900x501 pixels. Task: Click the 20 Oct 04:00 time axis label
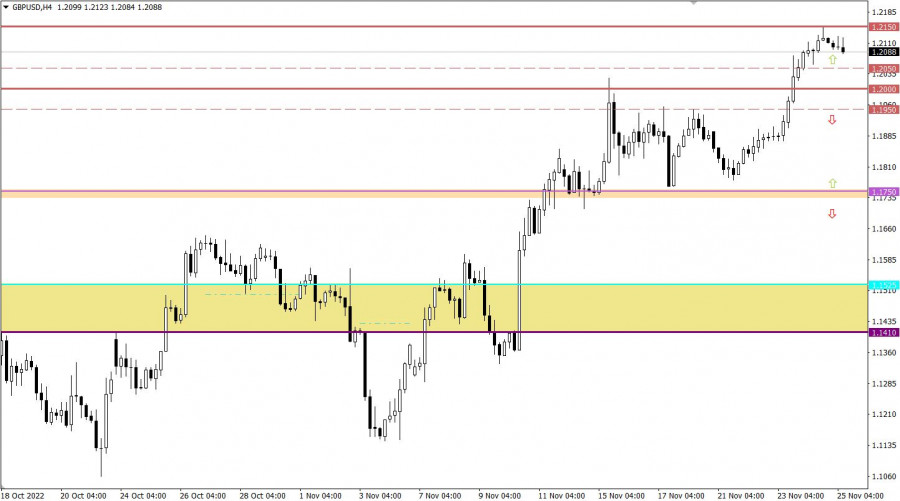83,495
